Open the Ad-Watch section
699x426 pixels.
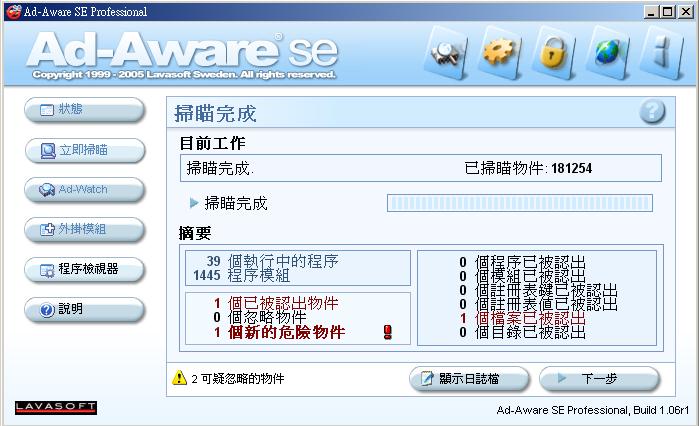click(x=85, y=190)
